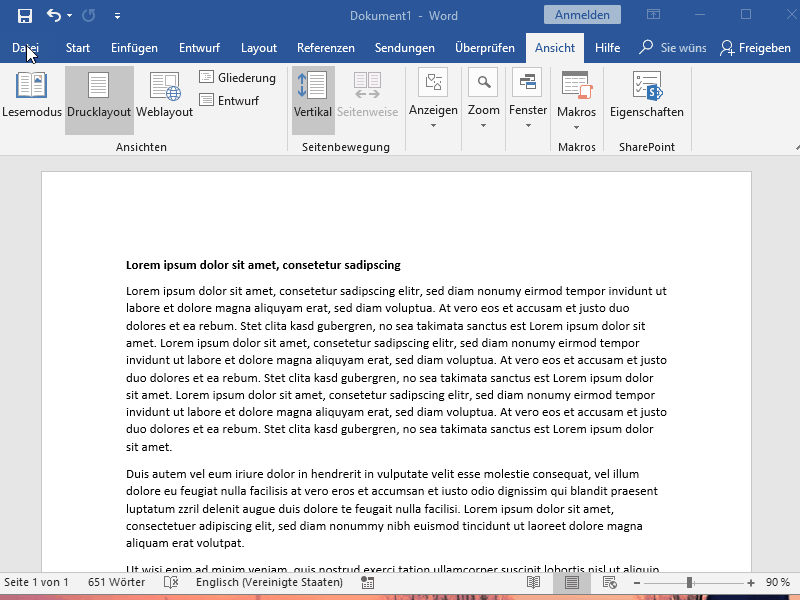Open the Hilfe tab
The height and width of the screenshot is (600, 800).
tap(607, 48)
